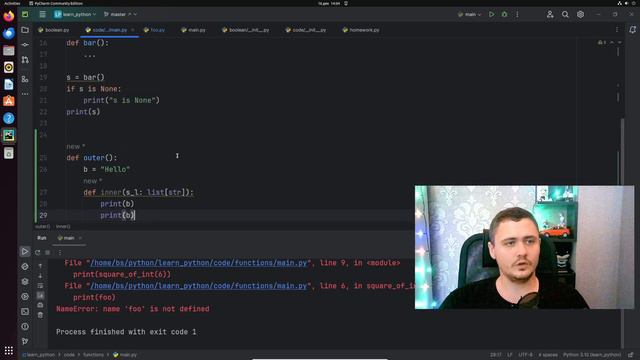Jump down the stack trace arrow
The image size is (640, 360).
(40, 276)
